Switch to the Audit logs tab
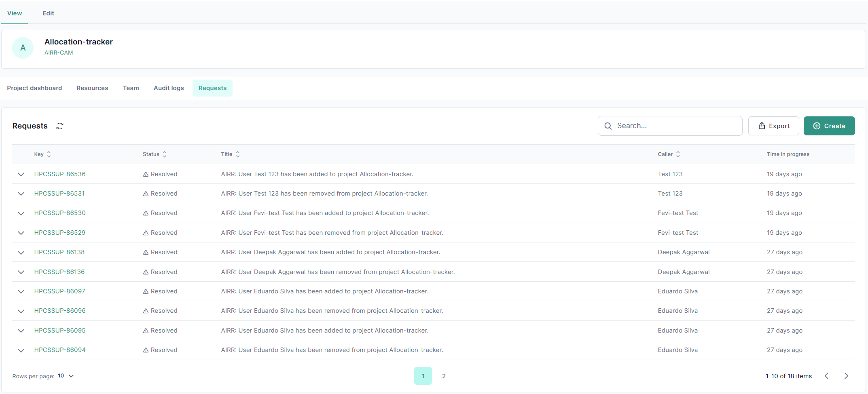868x394 pixels. 169,88
